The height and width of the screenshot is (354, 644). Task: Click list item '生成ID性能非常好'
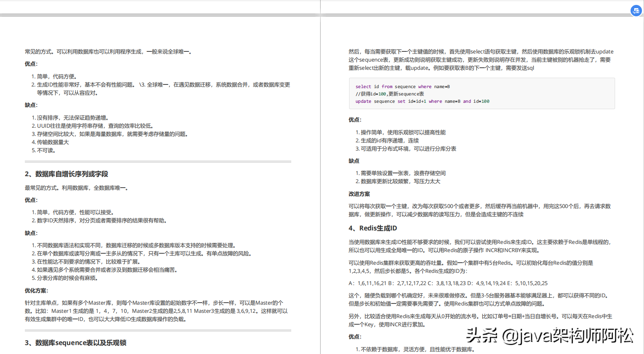[x=161, y=88]
